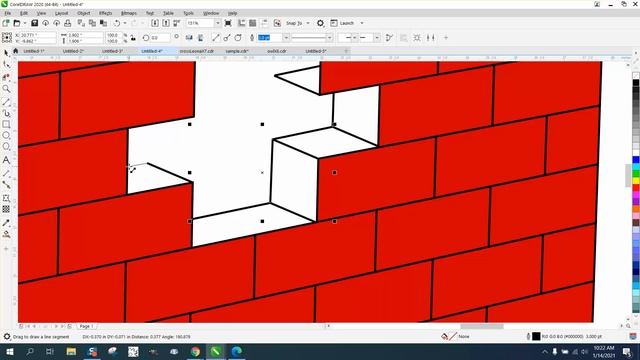Viewport: 640px width, 360px height.
Task: Click the Welcome screen home button
Action: (16, 51)
